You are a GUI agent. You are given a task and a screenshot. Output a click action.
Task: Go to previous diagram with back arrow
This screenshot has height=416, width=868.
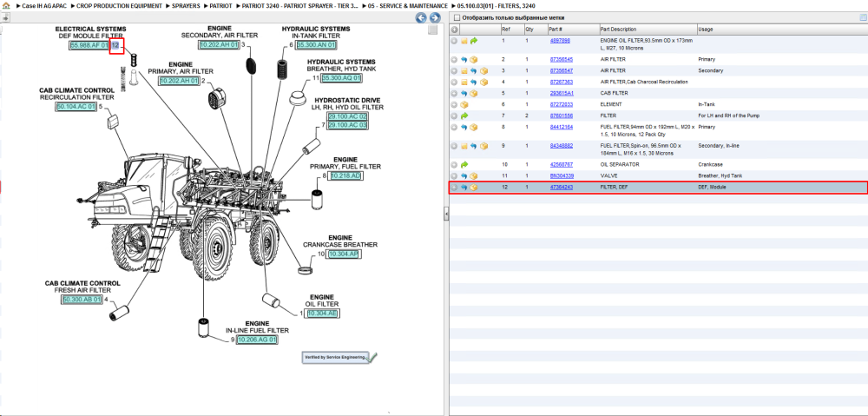click(x=421, y=18)
